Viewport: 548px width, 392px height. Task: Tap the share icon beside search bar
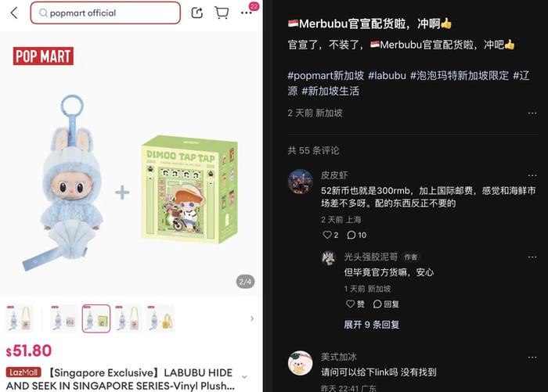197,13
